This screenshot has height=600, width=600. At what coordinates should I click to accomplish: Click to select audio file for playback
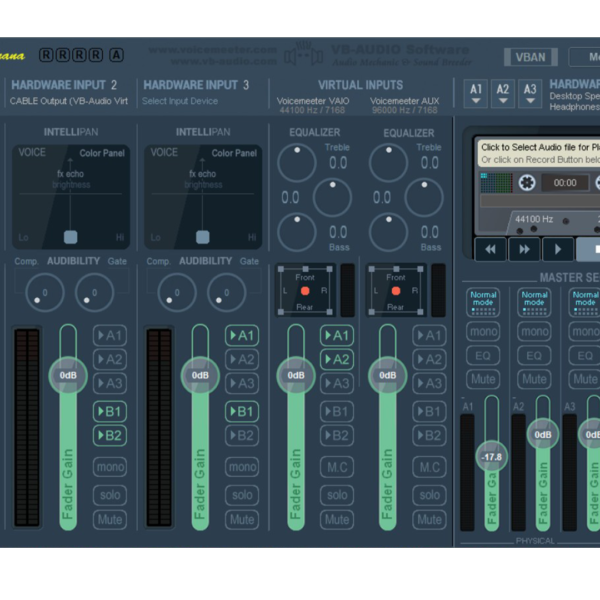point(539,153)
